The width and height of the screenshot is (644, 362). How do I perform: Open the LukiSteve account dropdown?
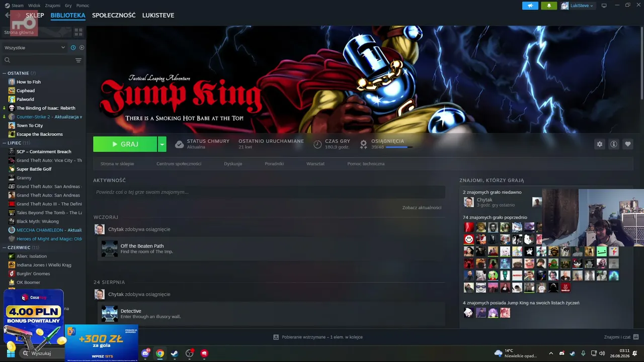pyautogui.click(x=578, y=6)
